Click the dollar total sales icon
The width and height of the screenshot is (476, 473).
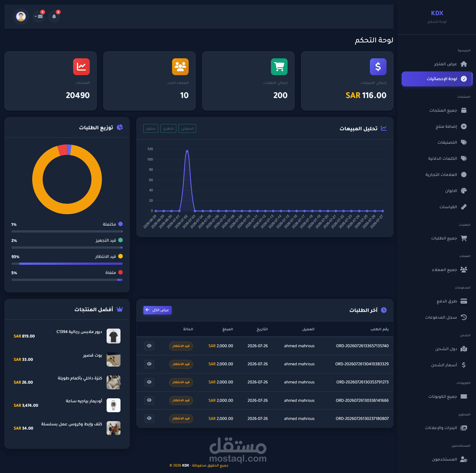[378, 67]
